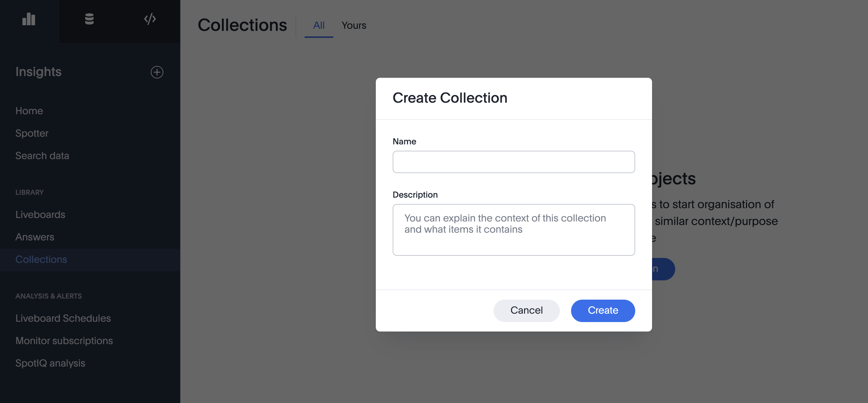Open Home from the sidebar
The width and height of the screenshot is (868, 403).
click(x=29, y=111)
